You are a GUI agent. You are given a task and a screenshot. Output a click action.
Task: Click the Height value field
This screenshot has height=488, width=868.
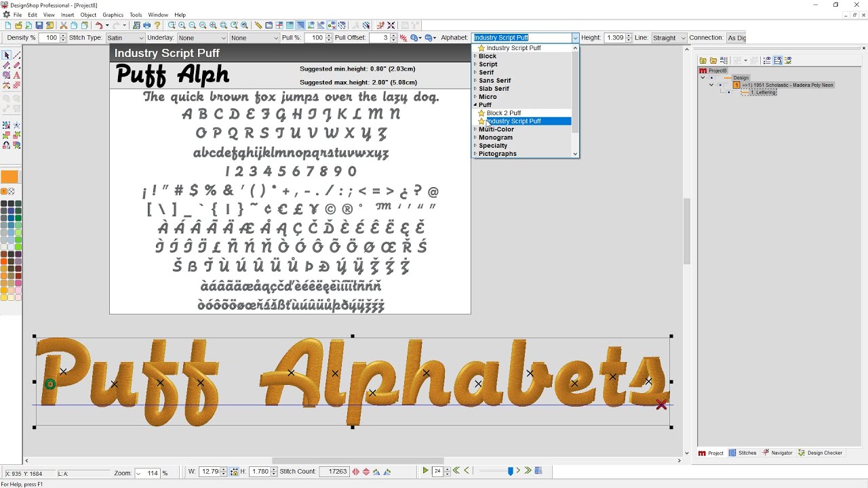(614, 38)
